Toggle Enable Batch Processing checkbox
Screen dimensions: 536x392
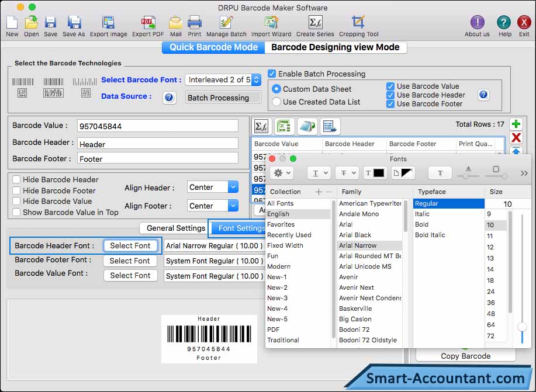point(272,74)
